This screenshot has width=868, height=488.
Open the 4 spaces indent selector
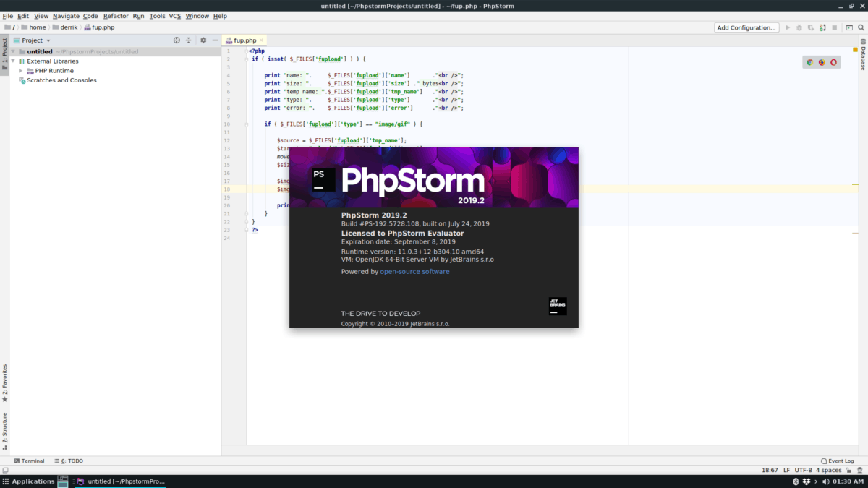click(x=828, y=470)
